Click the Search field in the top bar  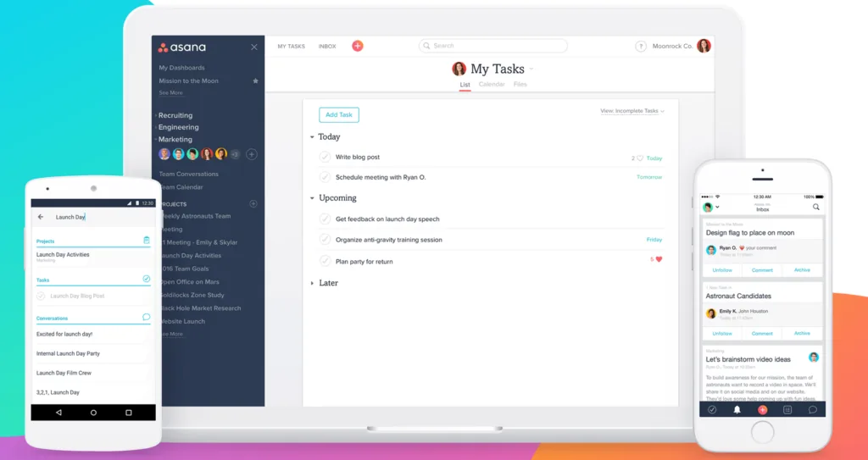[x=492, y=46]
